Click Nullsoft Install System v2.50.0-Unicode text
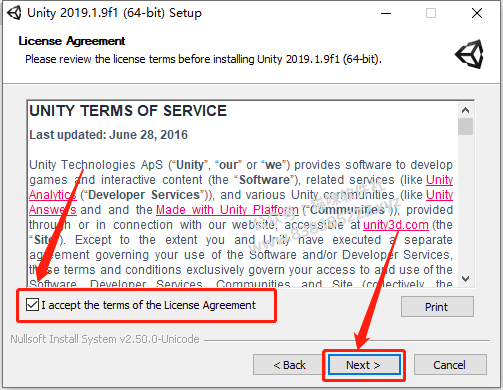This screenshot has width=503, height=390. [105, 339]
